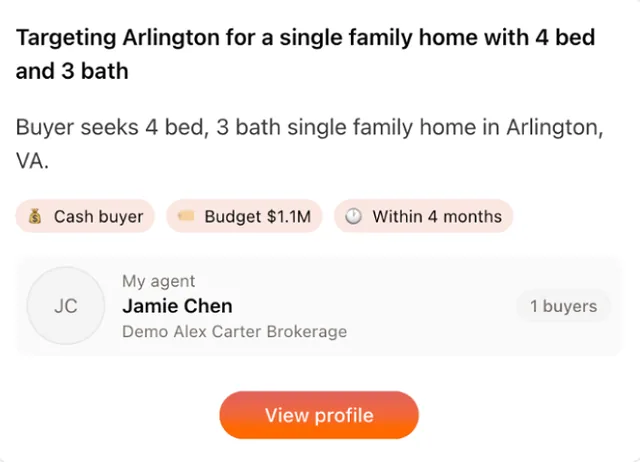Click the '4 months' timeframe text
The height and width of the screenshot is (462, 640).
click(x=465, y=216)
